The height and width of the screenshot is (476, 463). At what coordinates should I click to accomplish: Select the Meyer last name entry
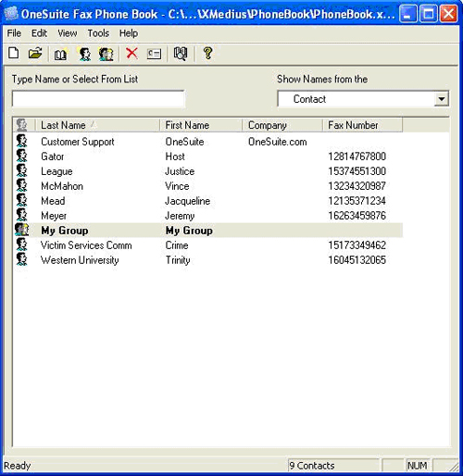[54, 216]
